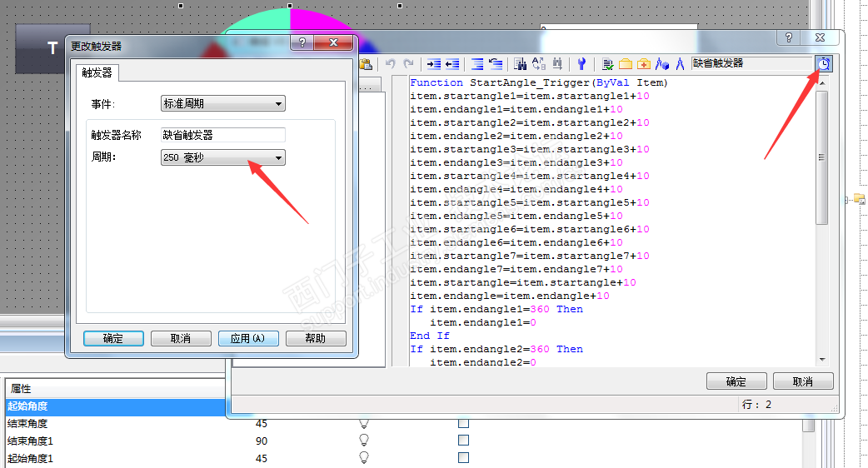Click the script editor vertical scrollbar thumb

click(822, 157)
